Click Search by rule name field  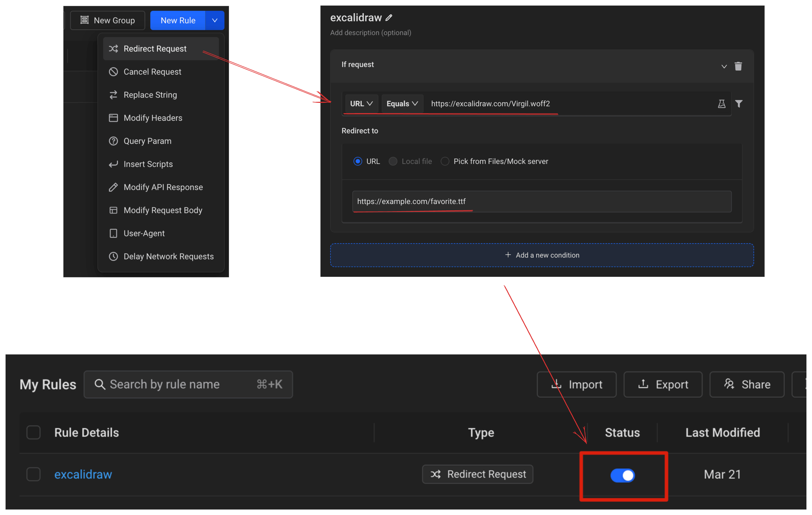click(188, 384)
